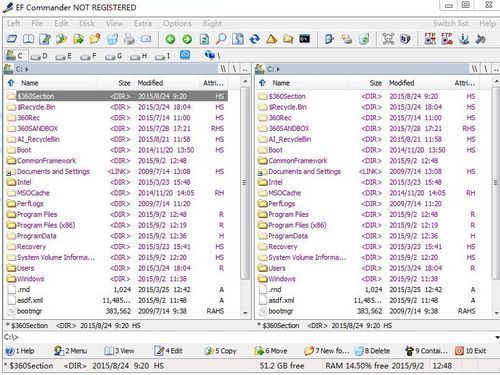Switch to drive H
The width and height of the screenshot is (500, 375).
pos(139,56)
